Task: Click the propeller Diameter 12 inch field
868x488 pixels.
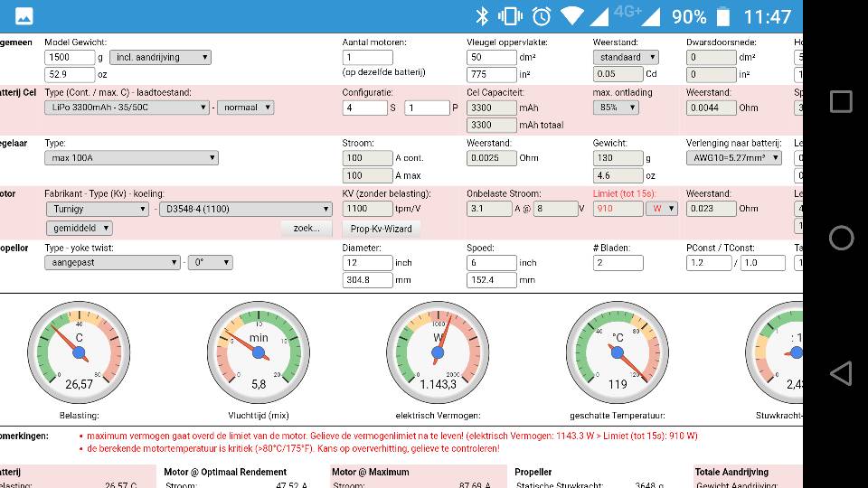Action: 368,262
